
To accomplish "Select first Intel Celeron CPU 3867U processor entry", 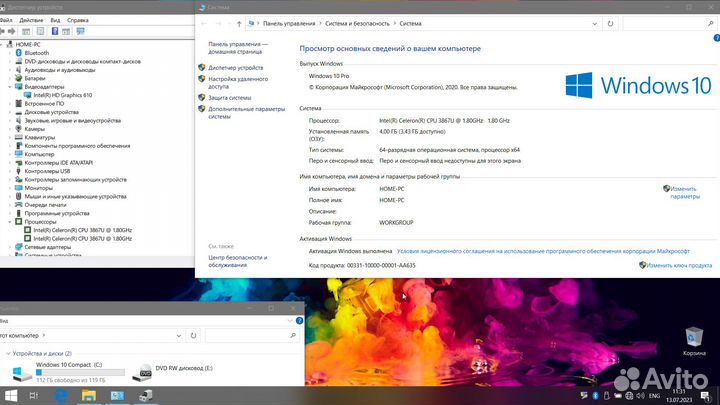I will (82, 230).
